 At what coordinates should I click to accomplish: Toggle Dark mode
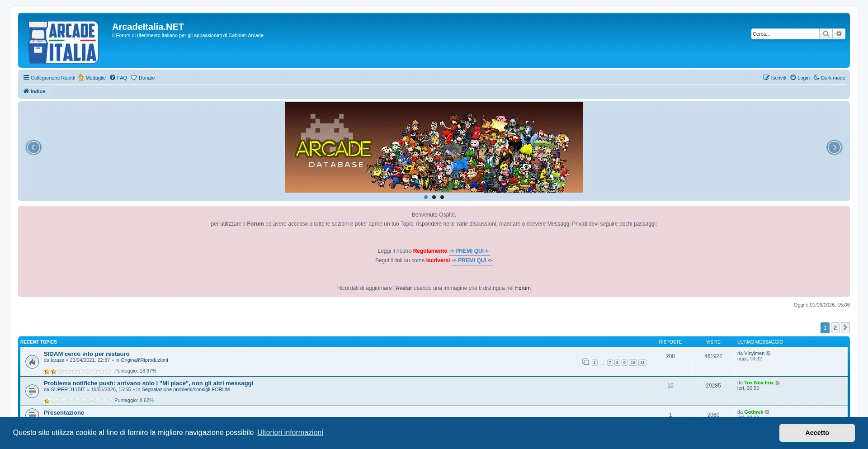point(830,78)
